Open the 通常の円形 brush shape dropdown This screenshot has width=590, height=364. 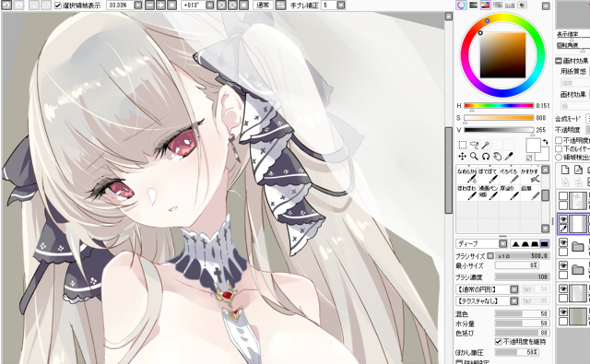(514, 289)
